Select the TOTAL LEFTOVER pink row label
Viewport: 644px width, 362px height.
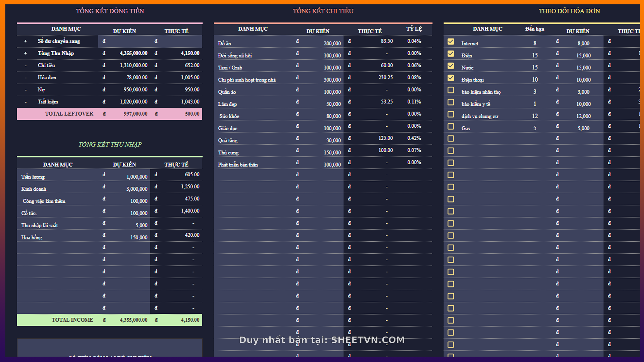(69, 114)
